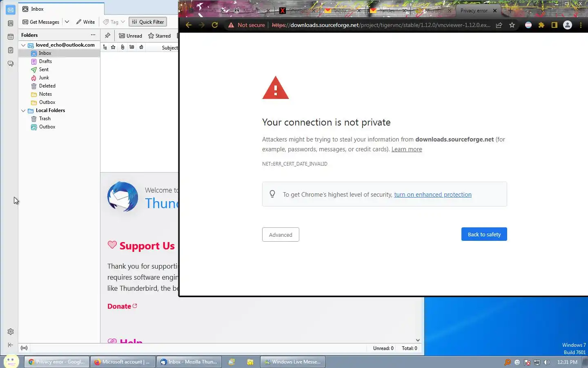Reload the Chrome page
The height and width of the screenshot is (368, 588).
coord(215,25)
